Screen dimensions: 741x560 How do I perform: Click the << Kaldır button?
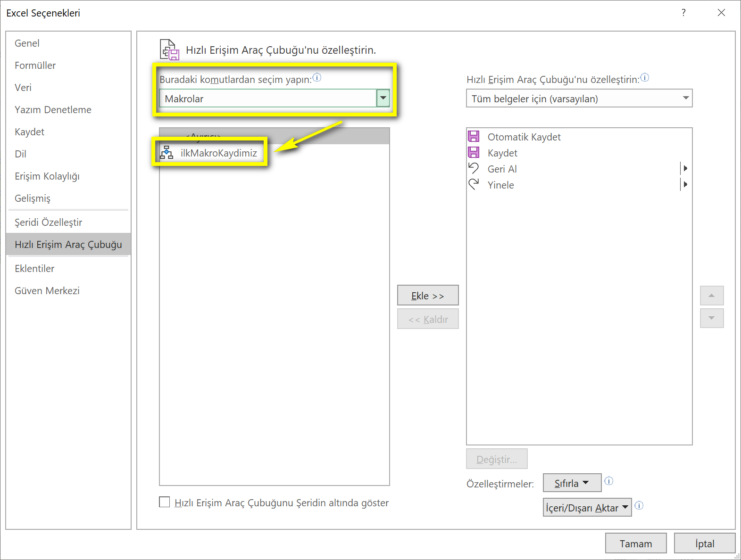[428, 319]
